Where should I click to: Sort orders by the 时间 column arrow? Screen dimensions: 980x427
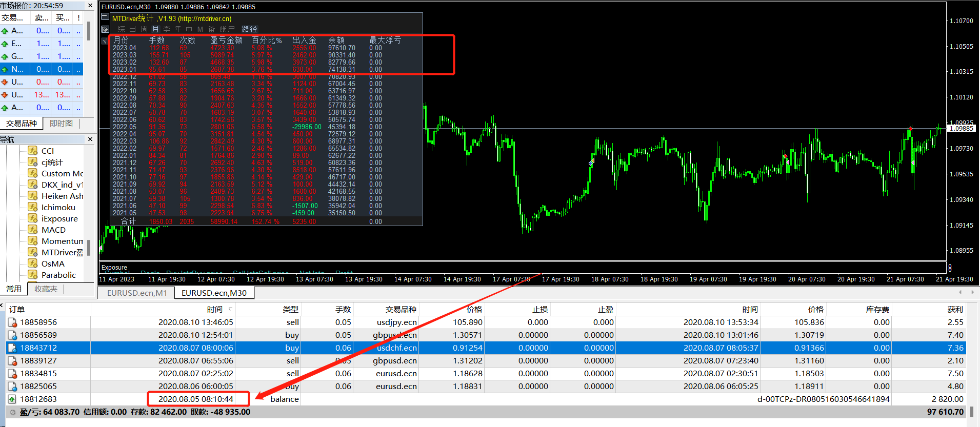230,309
